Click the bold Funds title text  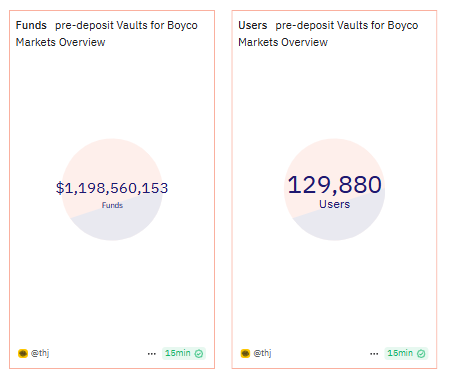(x=31, y=25)
